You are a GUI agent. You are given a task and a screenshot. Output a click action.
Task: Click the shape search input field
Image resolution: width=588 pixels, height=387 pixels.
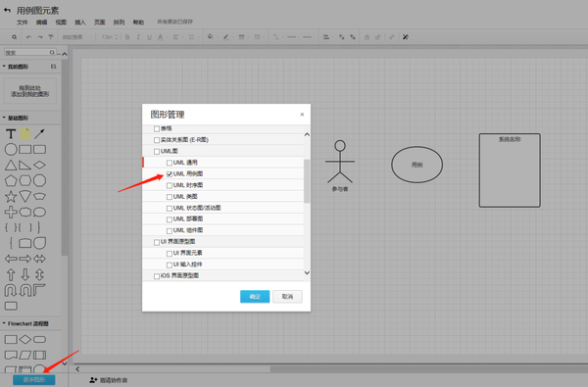(27, 53)
